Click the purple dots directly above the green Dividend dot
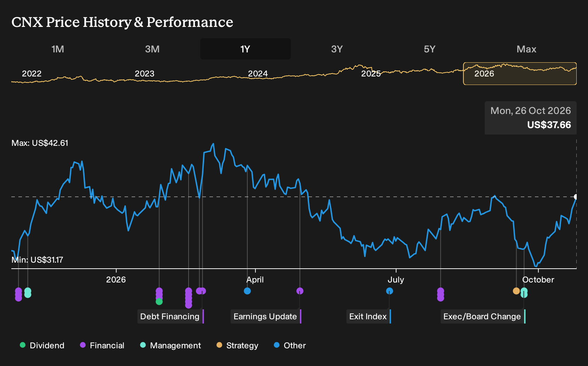588x366 pixels. point(159,293)
